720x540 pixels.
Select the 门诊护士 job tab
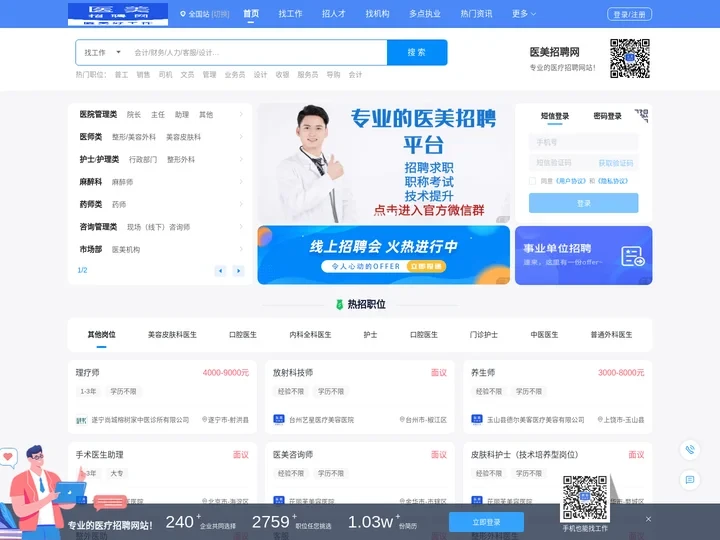pyautogui.click(x=484, y=335)
